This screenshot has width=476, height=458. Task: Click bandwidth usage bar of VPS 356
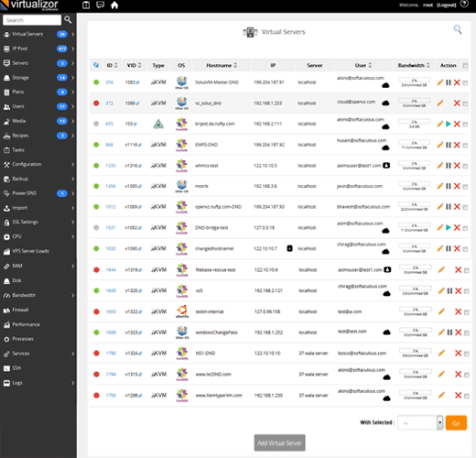414,81
